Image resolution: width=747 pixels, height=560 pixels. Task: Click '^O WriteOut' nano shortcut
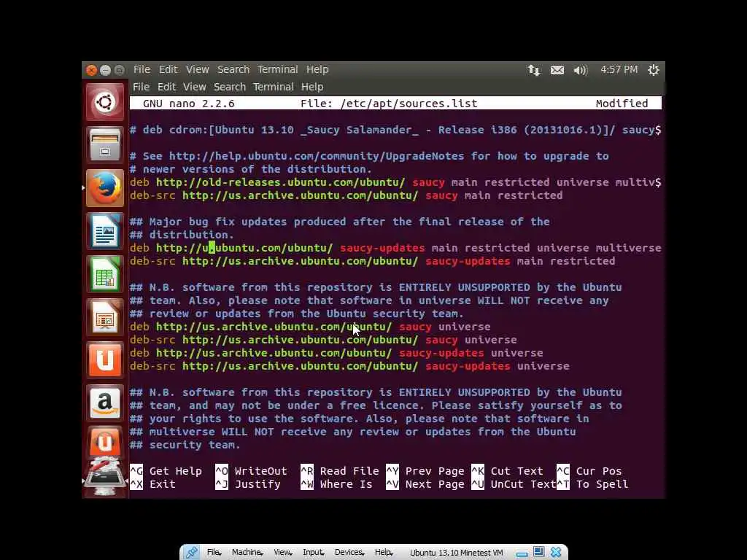(251, 471)
